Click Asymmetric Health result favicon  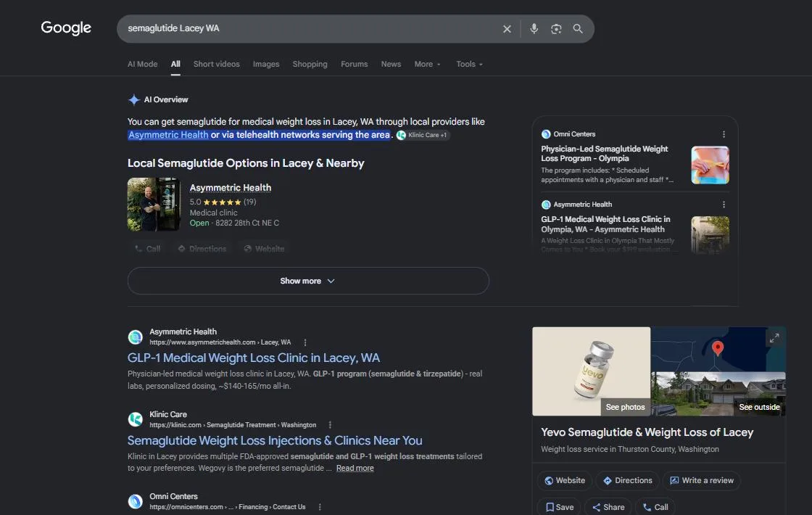pyautogui.click(x=135, y=337)
